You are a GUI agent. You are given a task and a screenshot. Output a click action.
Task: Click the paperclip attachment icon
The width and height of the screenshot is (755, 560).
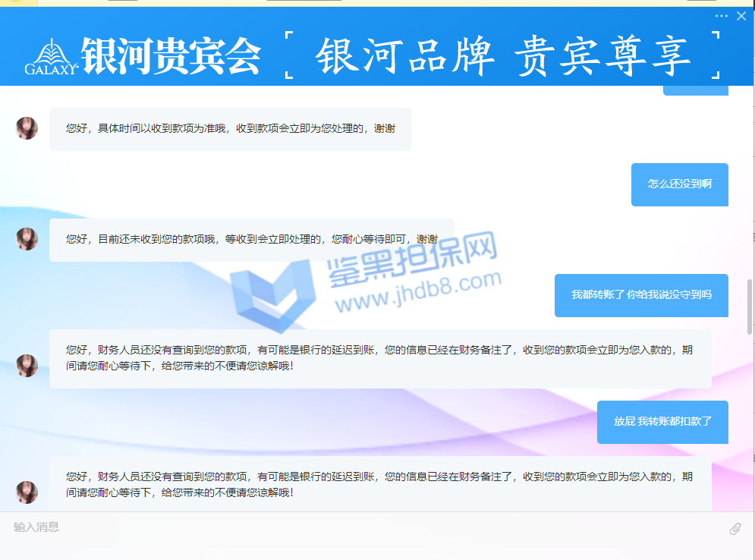pyautogui.click(x=735, y=529)
